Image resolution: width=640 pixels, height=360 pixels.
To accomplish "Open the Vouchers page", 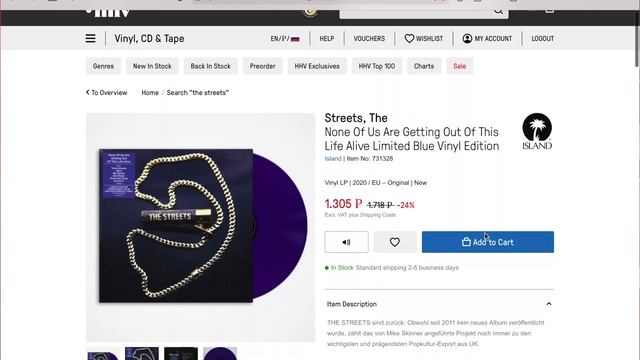I will point(369,38).
